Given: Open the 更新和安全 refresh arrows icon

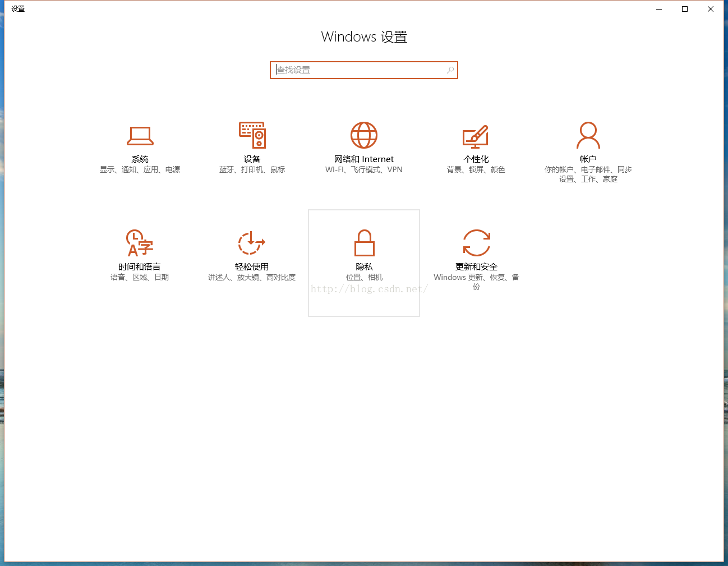Looking at the screenshot, I should pyautogui.click(x=476, y=243).
